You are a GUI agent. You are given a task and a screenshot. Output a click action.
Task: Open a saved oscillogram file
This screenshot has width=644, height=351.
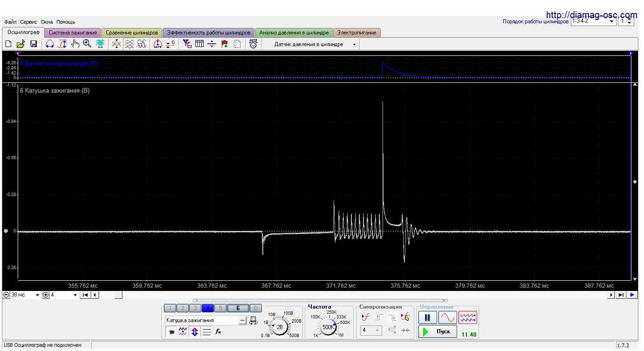click(x=21, y=44)
